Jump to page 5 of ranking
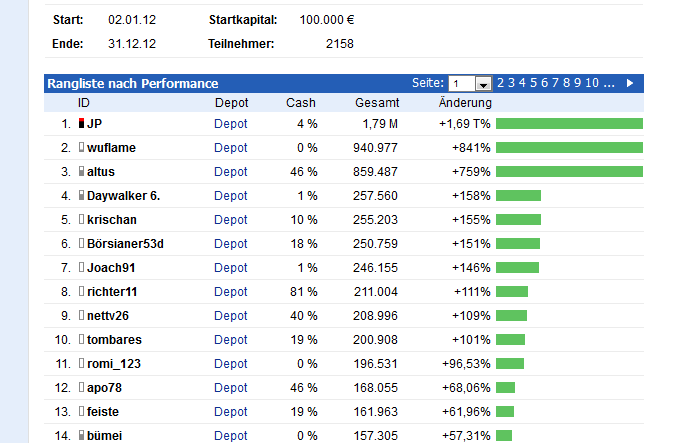 click(x=534, y=83)
